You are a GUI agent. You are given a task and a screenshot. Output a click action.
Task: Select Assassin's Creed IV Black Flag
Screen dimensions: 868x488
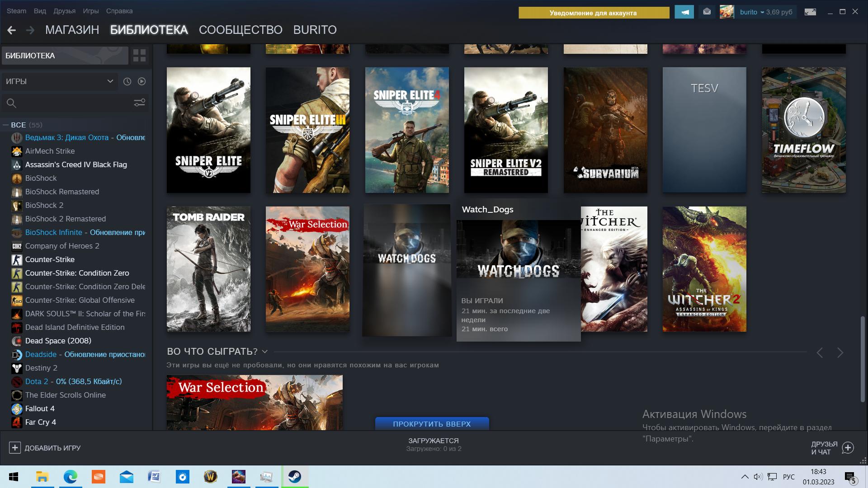[x=76, y=165]
